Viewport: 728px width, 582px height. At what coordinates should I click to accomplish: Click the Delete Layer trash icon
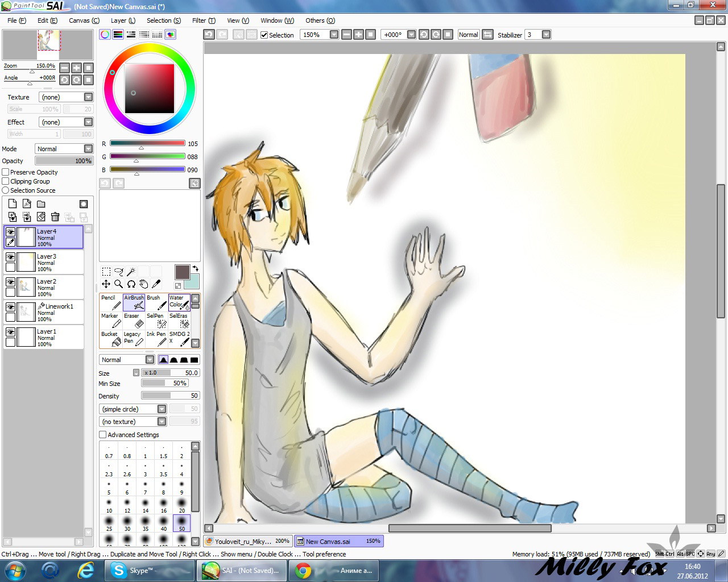tap(55, 217)
